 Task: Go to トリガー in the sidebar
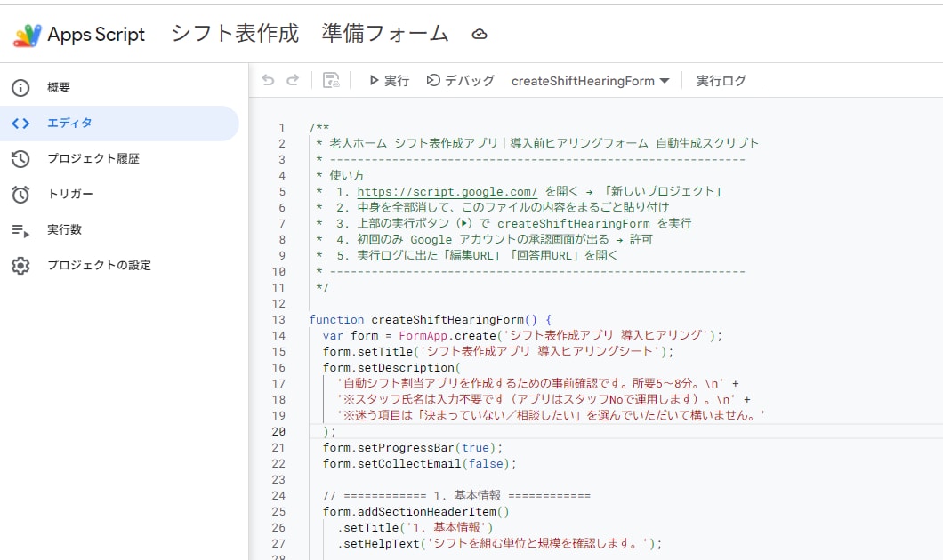point(70,194)
